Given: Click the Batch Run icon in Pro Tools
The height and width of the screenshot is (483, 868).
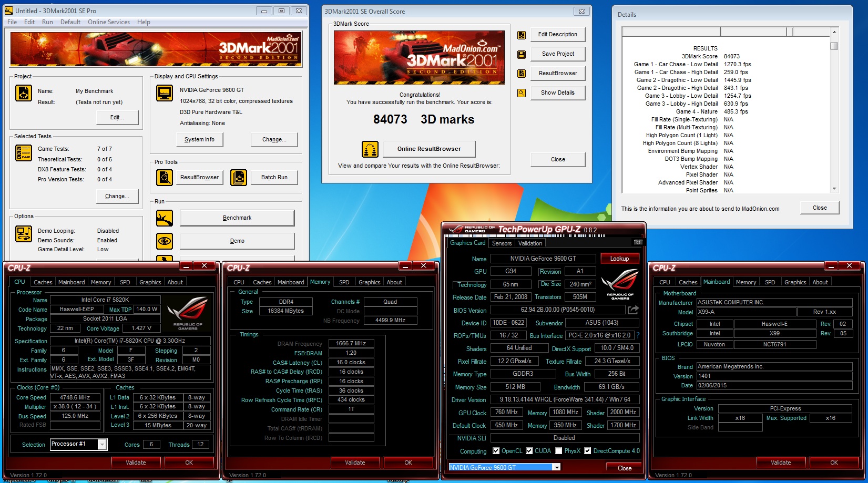Looking at the screenshot, I should pos(239,177).
